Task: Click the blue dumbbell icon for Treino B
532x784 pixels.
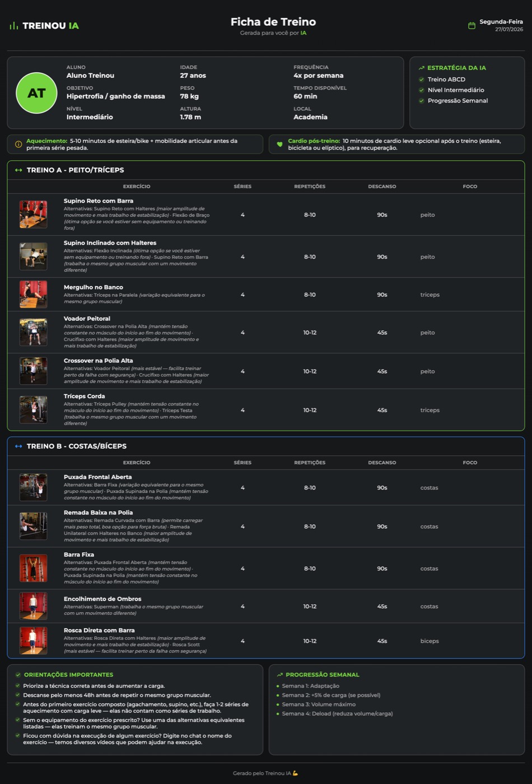Action: point(18,446)
